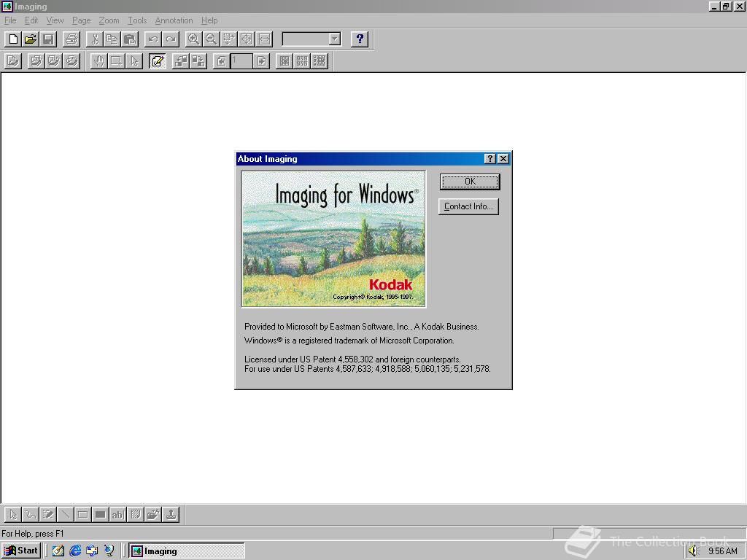Go to the previous page with the arrow icon
The width and height of the screenshot is (747, 560).
[x=221, y=61]
